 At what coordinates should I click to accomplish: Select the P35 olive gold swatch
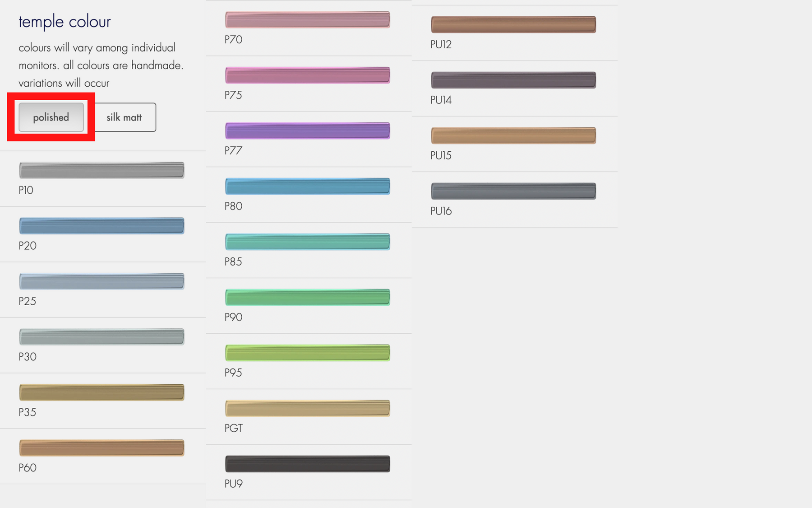click(x=101, y=392)
